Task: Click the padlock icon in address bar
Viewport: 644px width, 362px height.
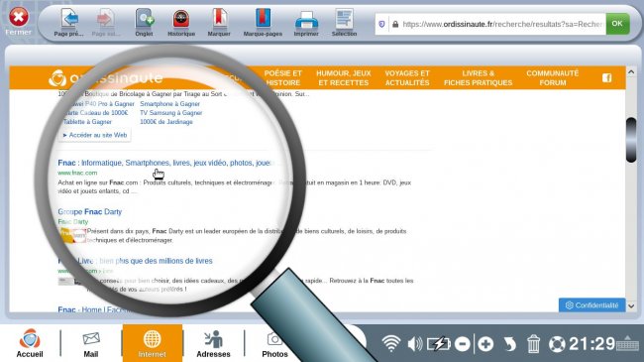Action: [395, 24]
